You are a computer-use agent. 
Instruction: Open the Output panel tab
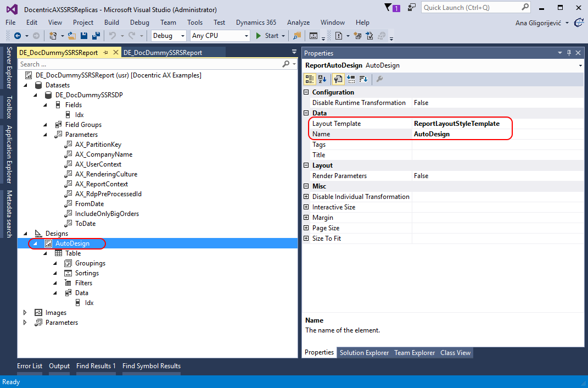click(59, 366)
